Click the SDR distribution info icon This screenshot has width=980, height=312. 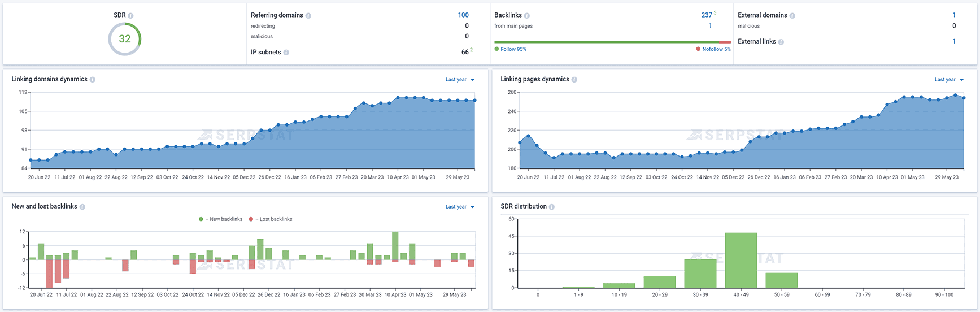[x=552, y=207]
